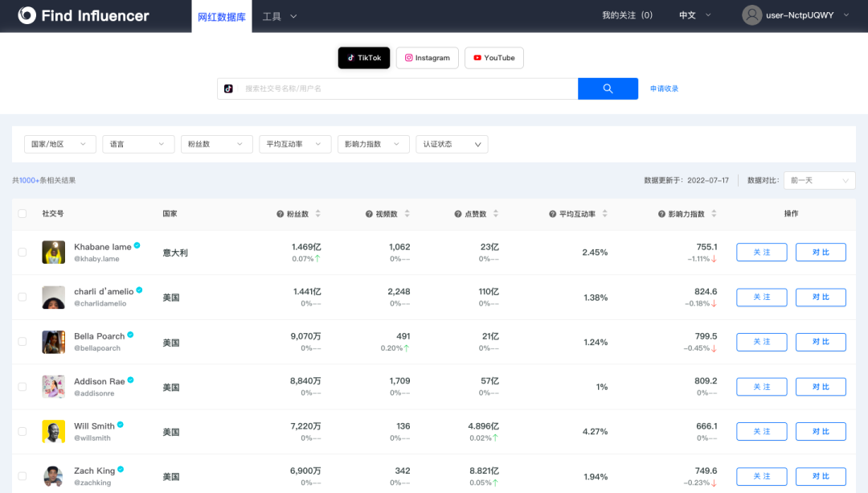Check the Bella Poarch row checkbox

click(23, 342)
